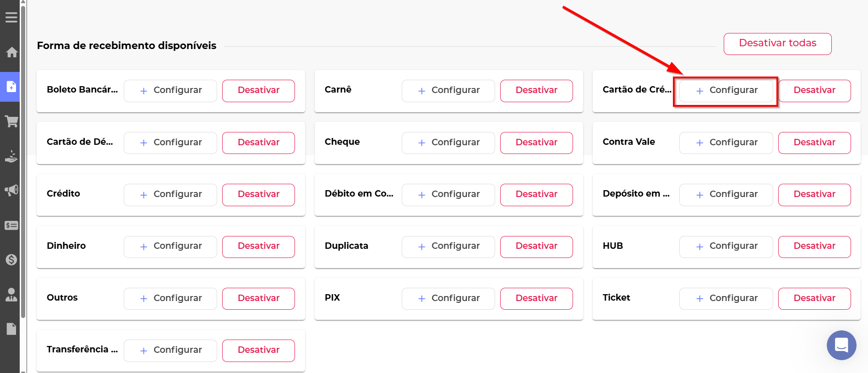This screenshot has height=373, width=868.
Task: Configure the Cheque payment method
Action: click(448, 143)
